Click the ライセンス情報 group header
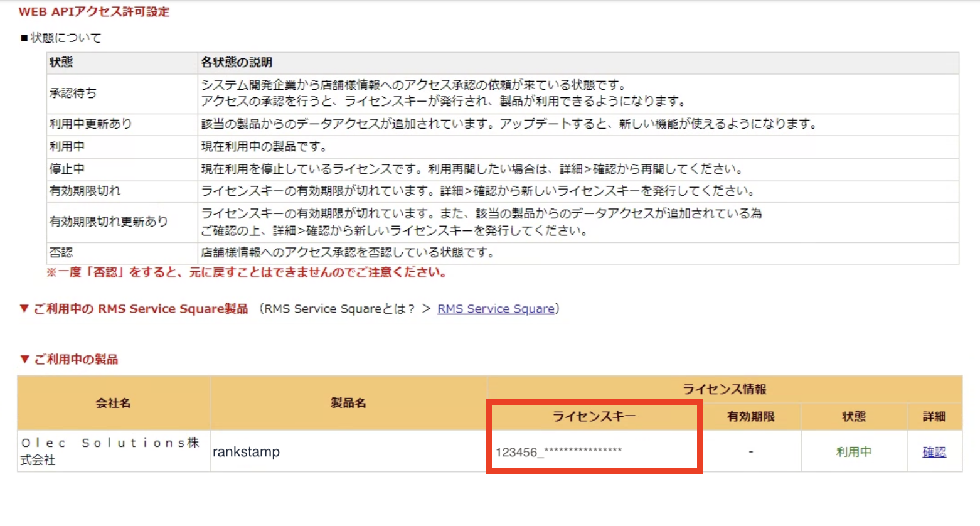980x526 pixels. tap(725, 389)
